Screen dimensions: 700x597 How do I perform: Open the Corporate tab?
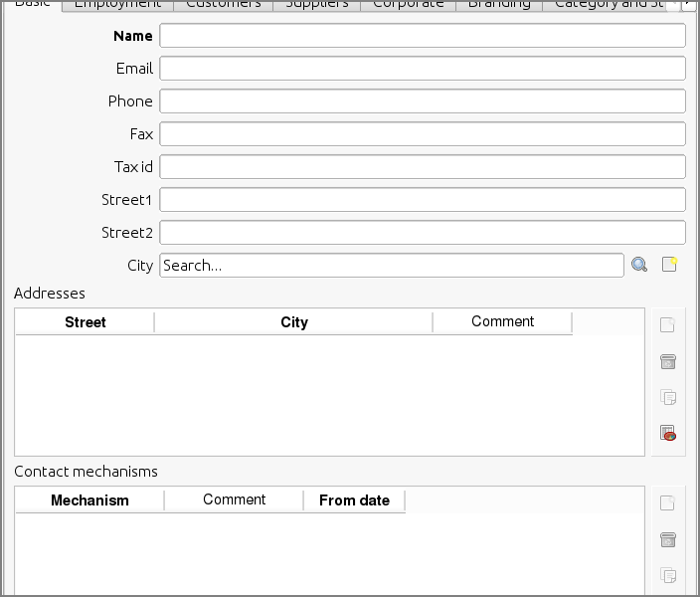(408, 4)
